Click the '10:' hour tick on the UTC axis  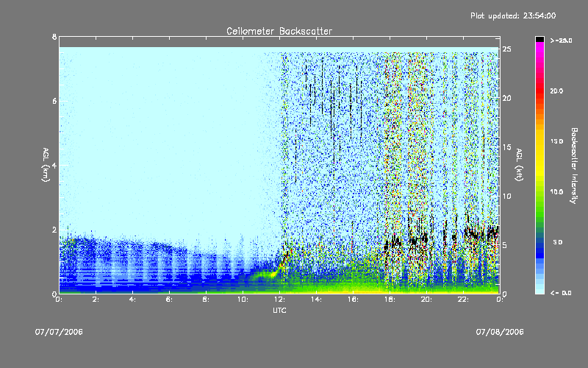tap(243, 300)
